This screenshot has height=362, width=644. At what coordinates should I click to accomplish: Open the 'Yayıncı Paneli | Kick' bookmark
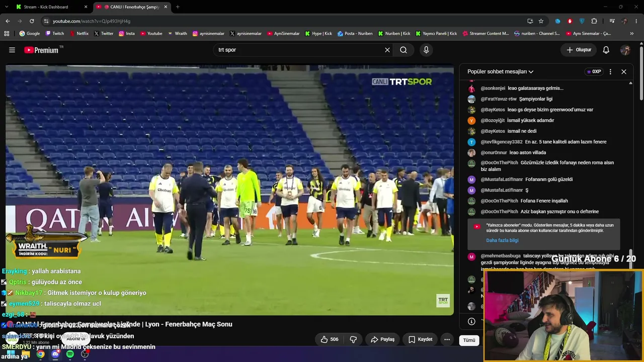click(436, 34)
